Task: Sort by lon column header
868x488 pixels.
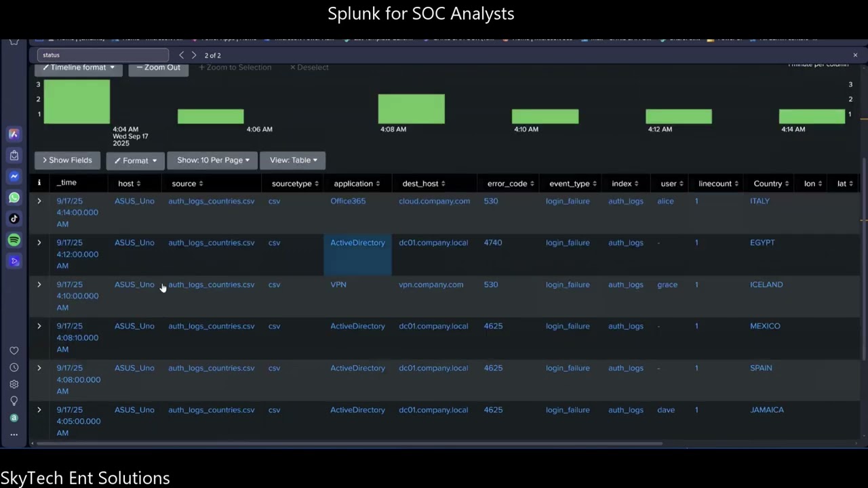Action: 813,184
